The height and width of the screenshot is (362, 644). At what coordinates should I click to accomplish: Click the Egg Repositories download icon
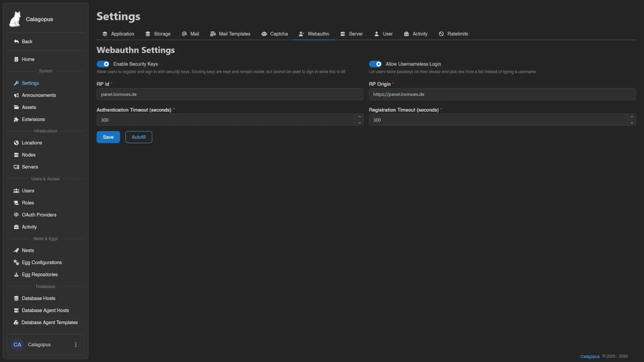tap(17, 274)
